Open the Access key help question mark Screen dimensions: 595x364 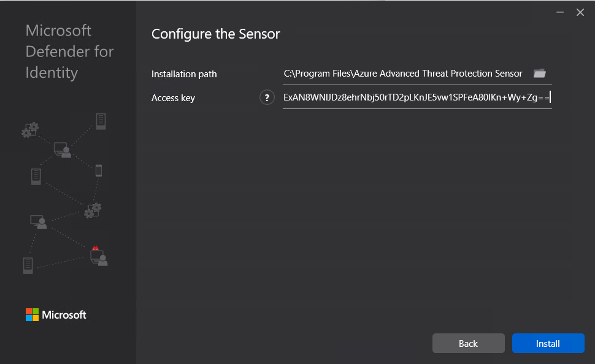267,97
